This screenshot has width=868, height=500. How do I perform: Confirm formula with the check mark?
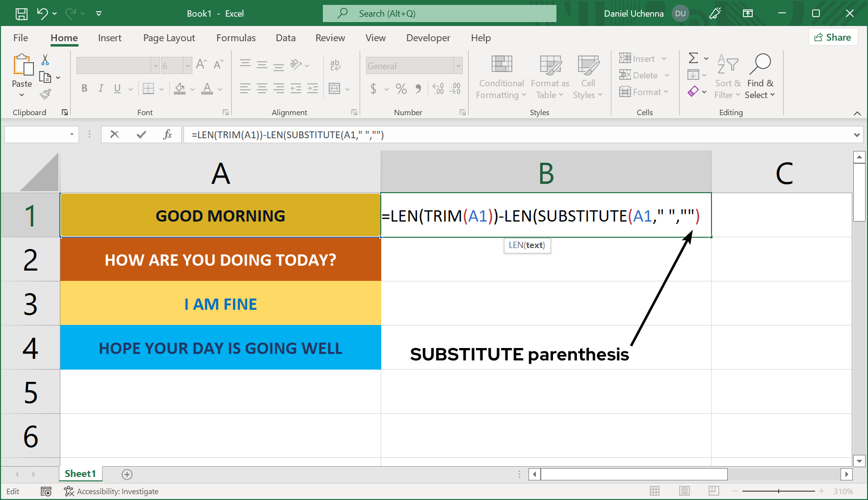click(x=141, y=134)
